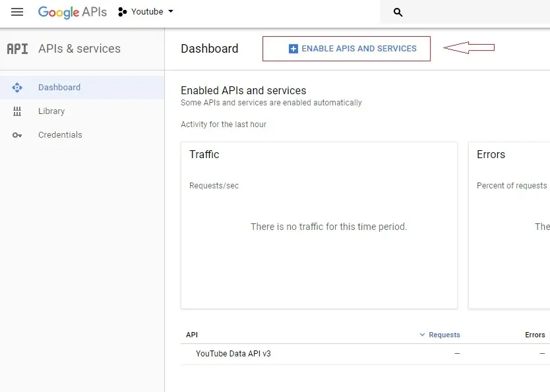Click the search magnifier icon
The image size is (550, 392).
click(398, 13)
